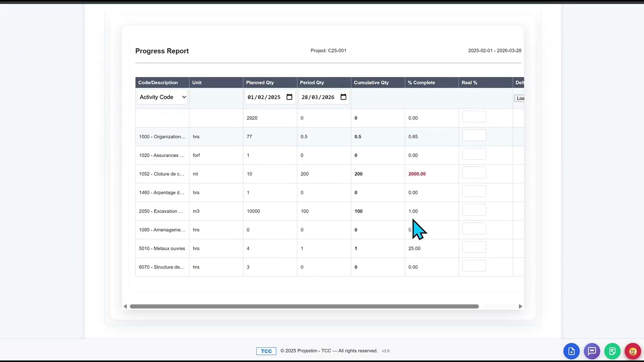Click the partially visible Load button
The height and width of the screenshot is (362, 644).
tap(519, 98)
